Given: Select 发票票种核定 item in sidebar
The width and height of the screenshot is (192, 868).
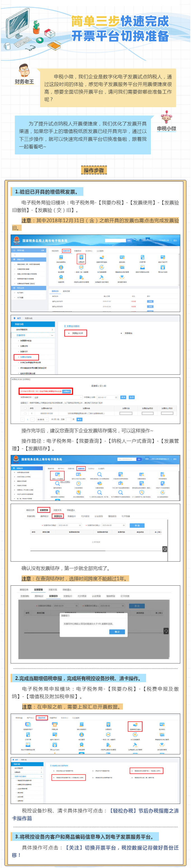Looking at the screenshot, I should pos(26,341).
